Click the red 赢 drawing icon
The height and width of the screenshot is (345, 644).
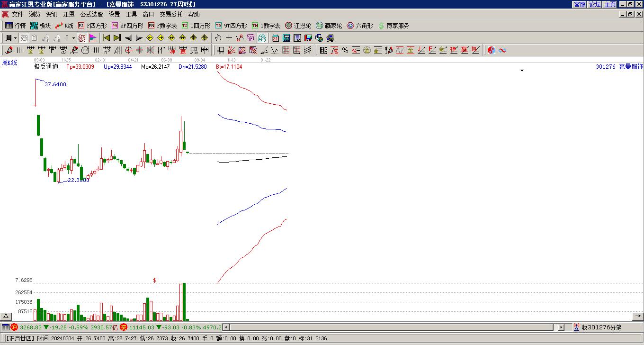point(183,50)
